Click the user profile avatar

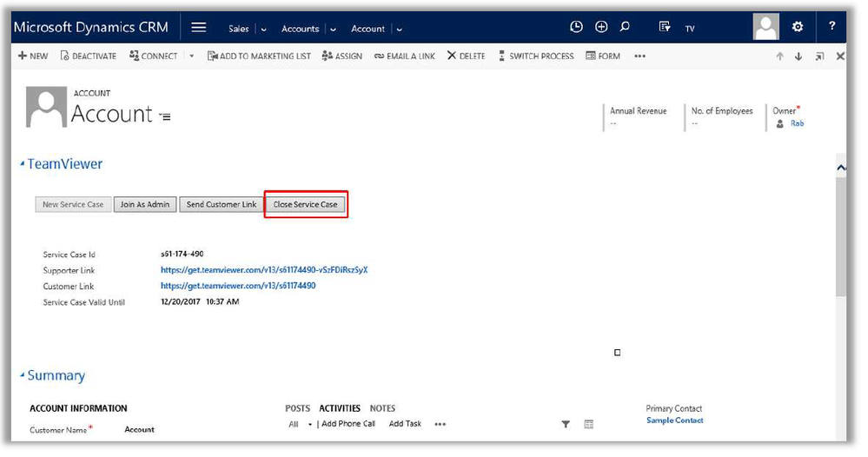pyautogui.click(x=765, y=28)
